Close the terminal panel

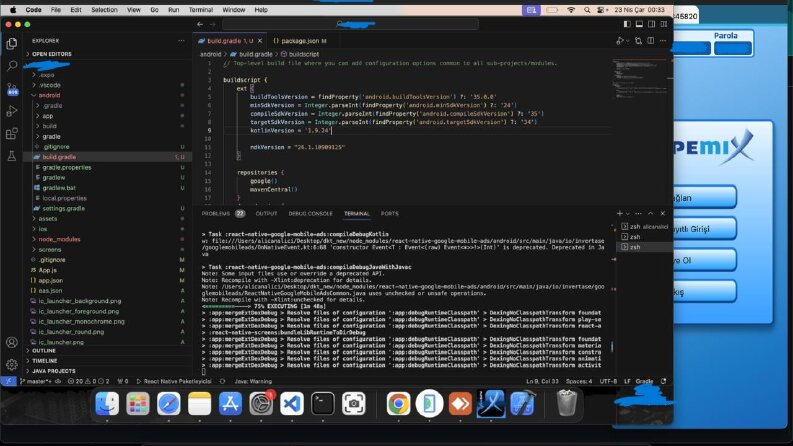pyautogui.click(x=663, y=213)
